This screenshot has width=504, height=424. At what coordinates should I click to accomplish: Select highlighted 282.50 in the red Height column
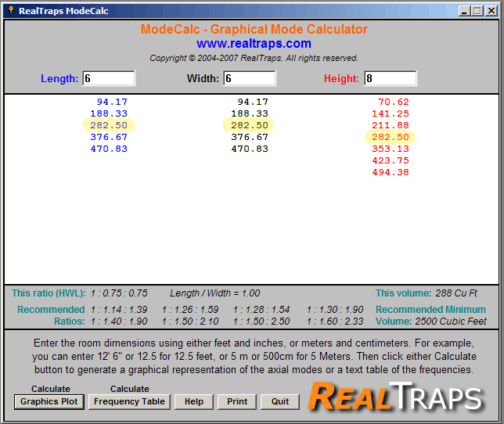pyautogui.click(x=391, y=137)
